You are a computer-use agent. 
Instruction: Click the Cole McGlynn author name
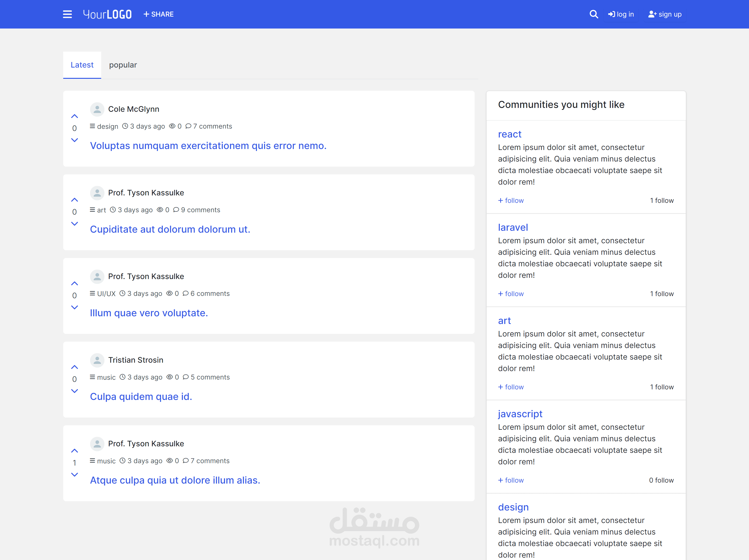(134, 109)
